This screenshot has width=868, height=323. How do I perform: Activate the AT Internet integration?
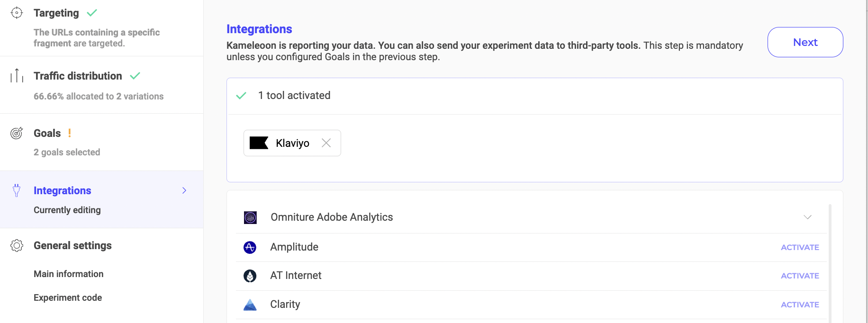tap(800, 276)
